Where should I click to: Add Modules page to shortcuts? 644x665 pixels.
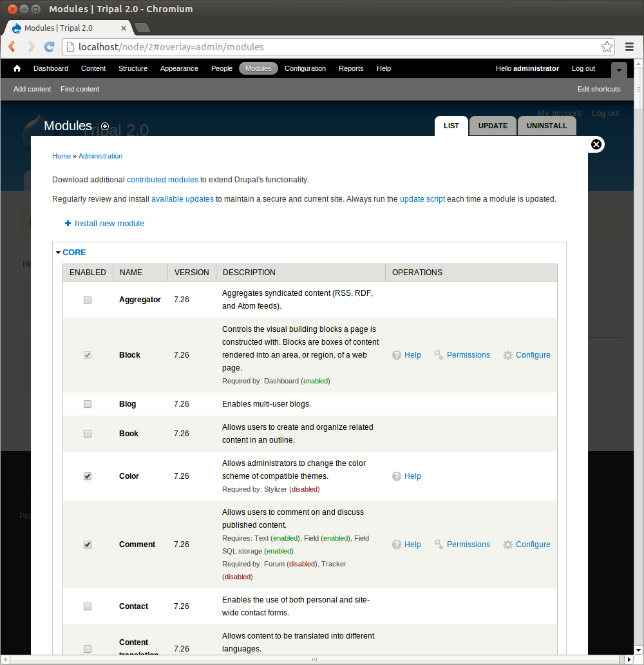[x=105, y=126]
